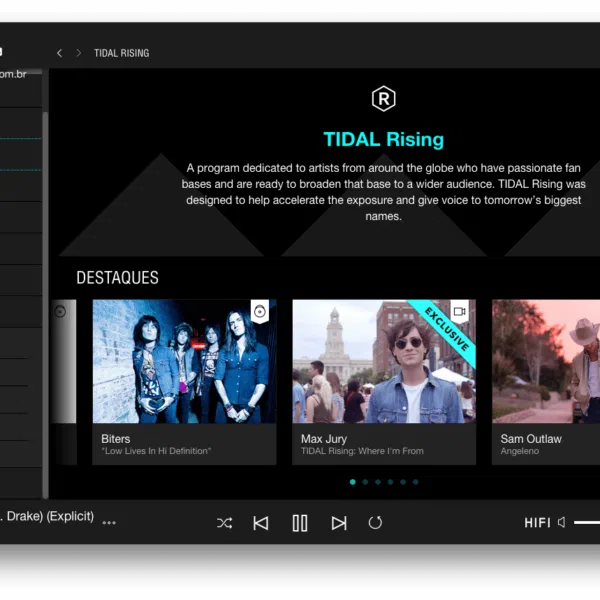600x600 pixels.
Task: Adjust the volume slider
Action: tap(587, 522)
